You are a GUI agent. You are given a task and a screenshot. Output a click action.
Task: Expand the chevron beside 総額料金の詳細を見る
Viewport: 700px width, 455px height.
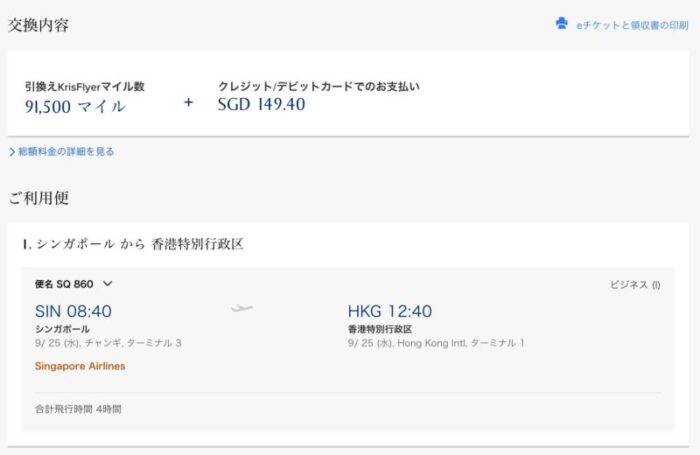tap(11, 152)
